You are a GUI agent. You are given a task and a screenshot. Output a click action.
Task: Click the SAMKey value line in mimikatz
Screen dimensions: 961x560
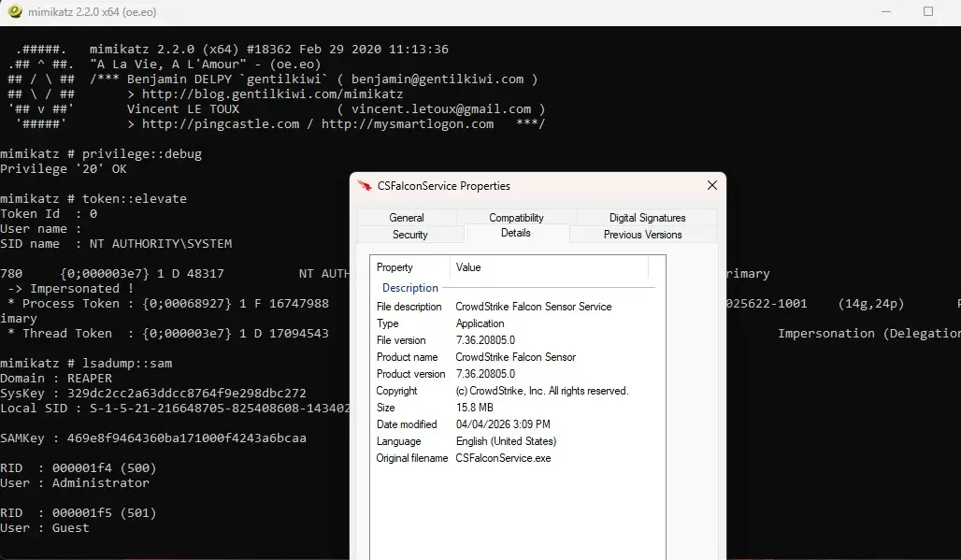pyautogui.click(x=153, y=438)
